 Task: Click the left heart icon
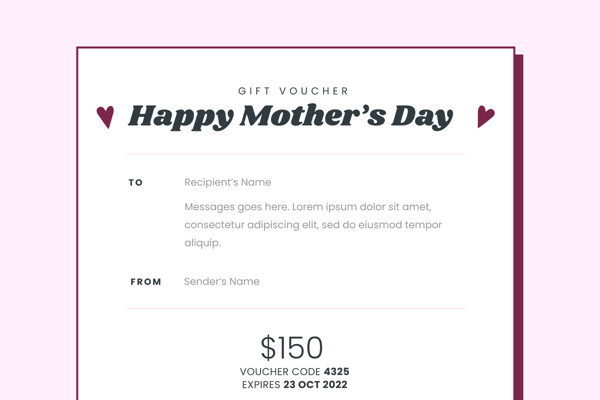tap(105, 117)
